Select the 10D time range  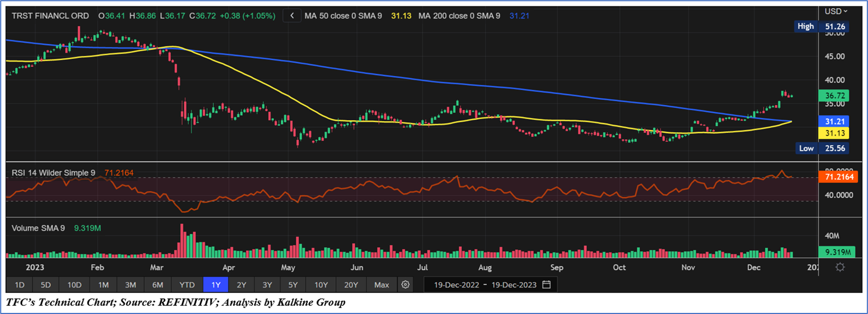[74, 284]
